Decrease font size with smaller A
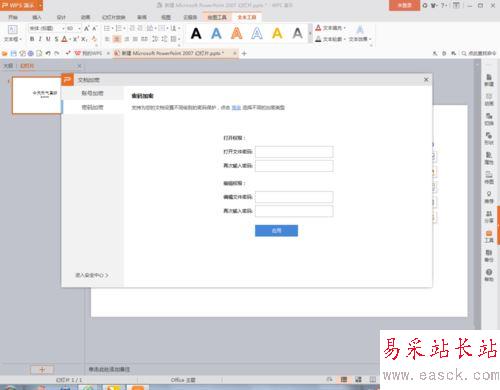Screen dimensions: 500x390 pyautogui.click(x=95, y=29)
